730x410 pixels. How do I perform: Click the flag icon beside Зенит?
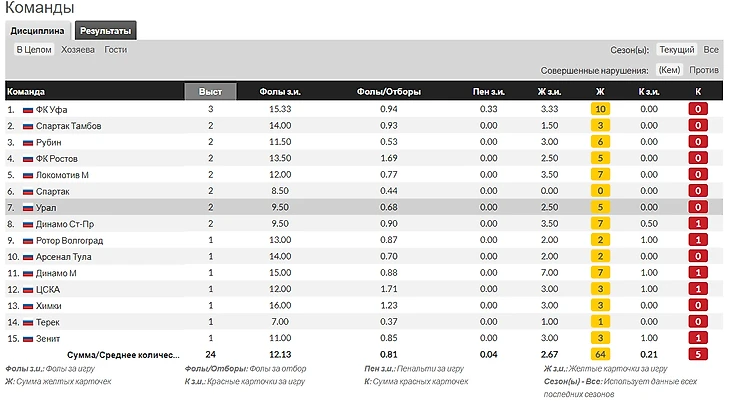(x=27, y=338)
